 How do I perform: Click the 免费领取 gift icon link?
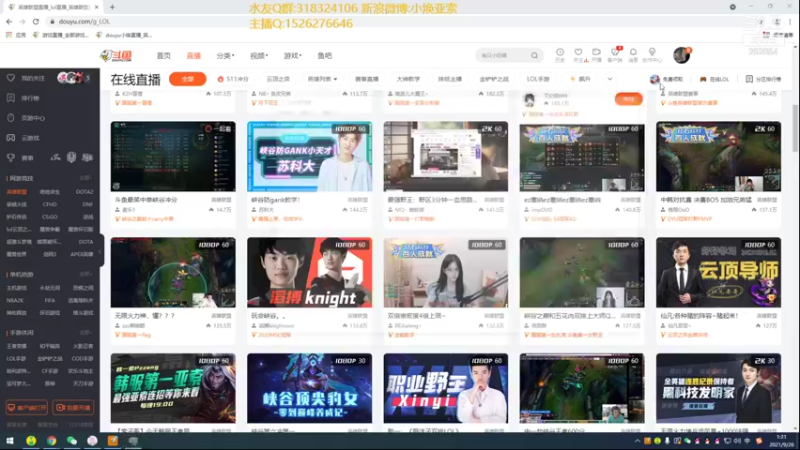pos(666,79)
